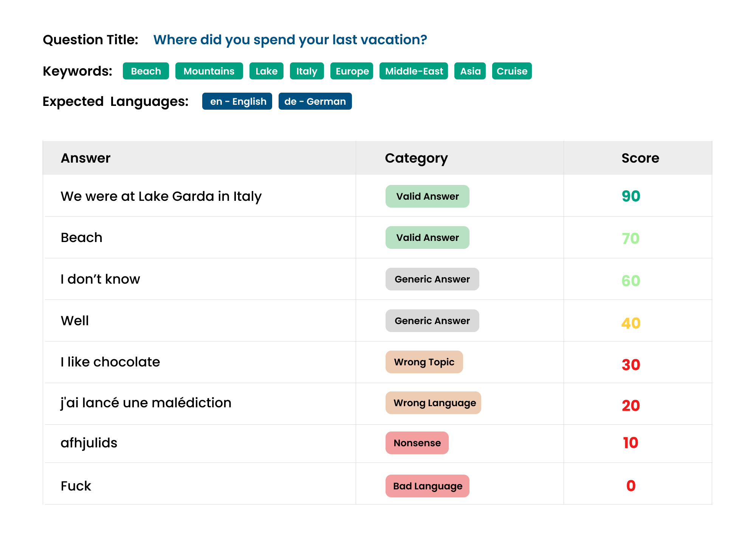
Task: Click the answer 'We were at Lake Garda in Italy'
Action: 161,196
